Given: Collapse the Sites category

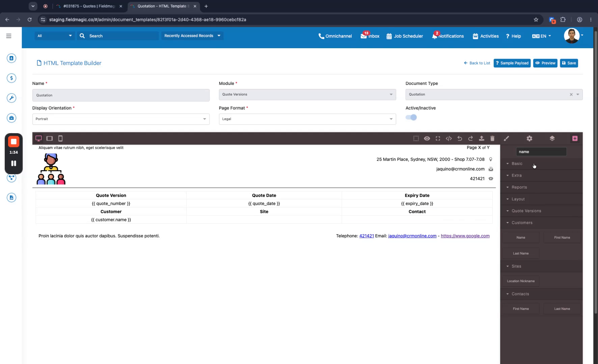Looking at the screenshot, I should coord(541,266).
